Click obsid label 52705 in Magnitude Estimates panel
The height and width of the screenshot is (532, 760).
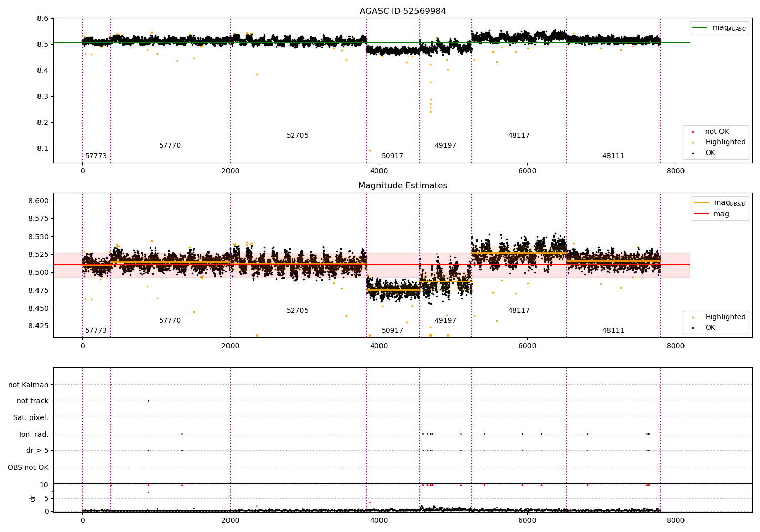tap(297, 311)
